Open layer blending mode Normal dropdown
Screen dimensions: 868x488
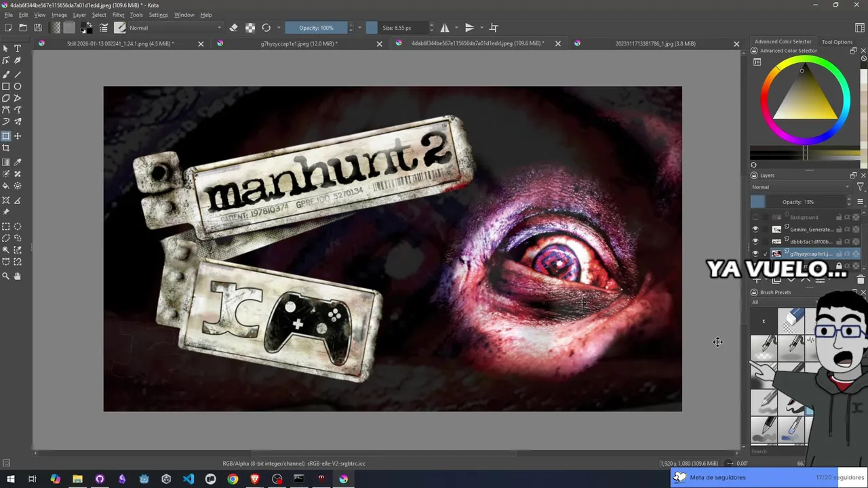[800, 187]
